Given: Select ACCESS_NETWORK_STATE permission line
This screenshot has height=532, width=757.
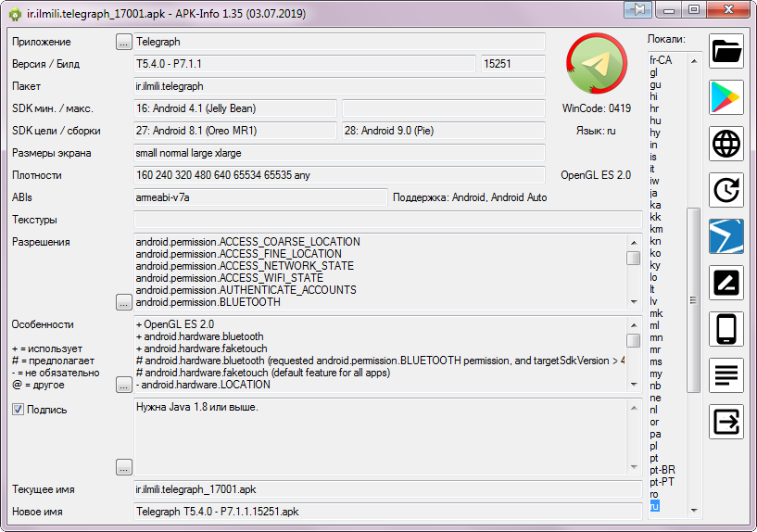Looking at the screenshot, I should click(x=245, y=266).
